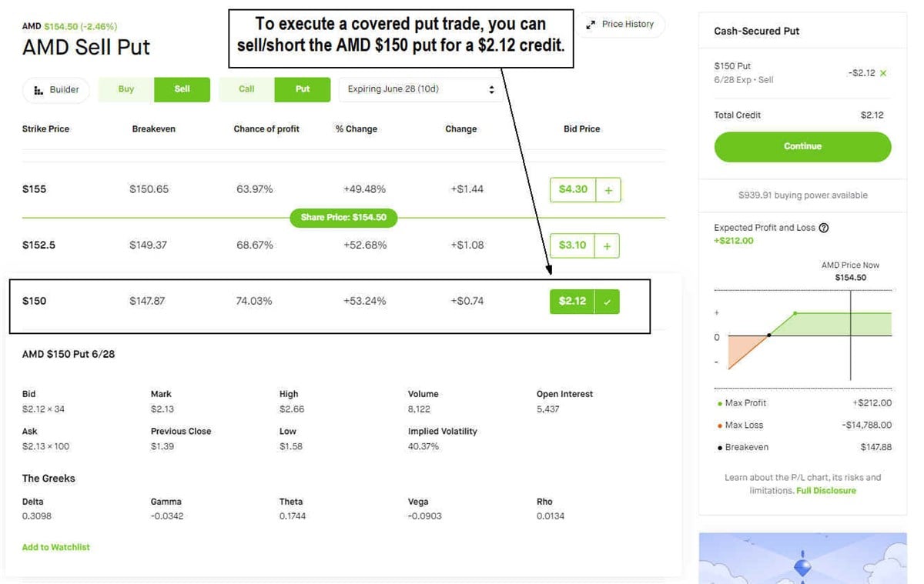Select the Sell toggle option
The image size is (924, 584).
[x=182, y=89]
